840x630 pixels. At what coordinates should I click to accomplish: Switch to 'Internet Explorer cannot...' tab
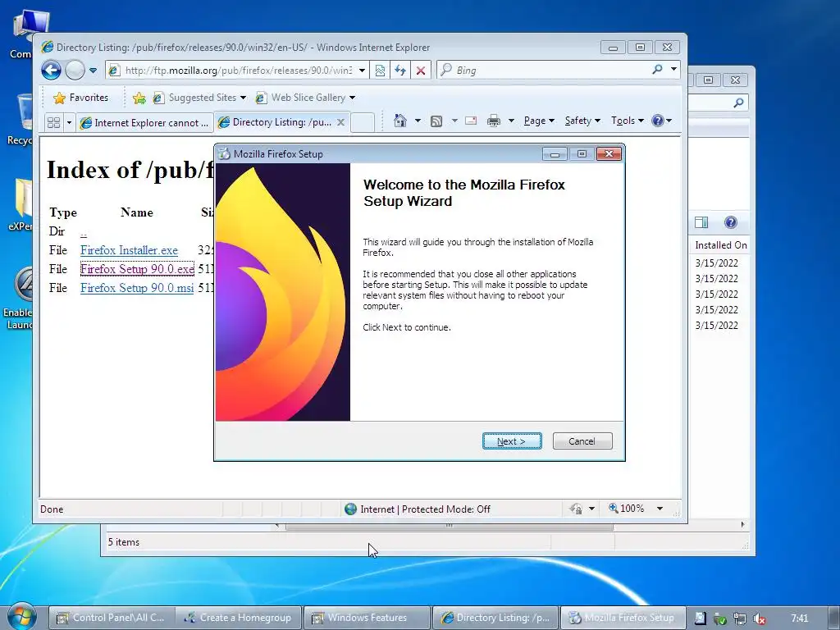tap(144, 123)
